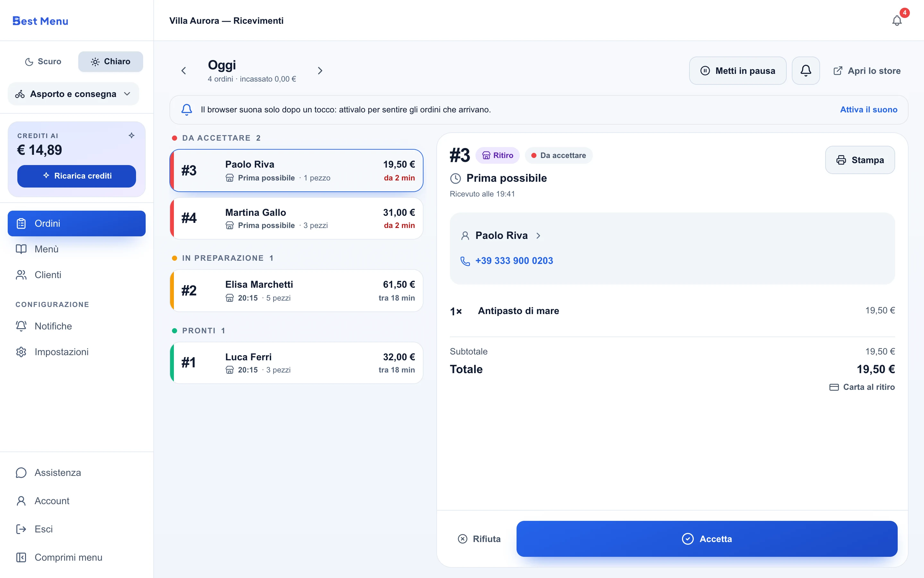Click the Da accettare status badge
Image resolution: width=924 pixels, height=578 pixels.
[559, 155]
